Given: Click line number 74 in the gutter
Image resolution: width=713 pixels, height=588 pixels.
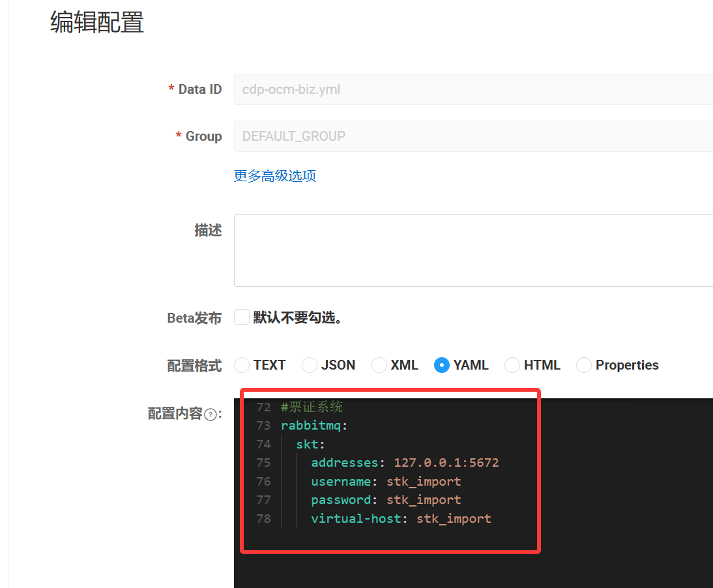Looking at the screenshot, I should tap(263, 444).
